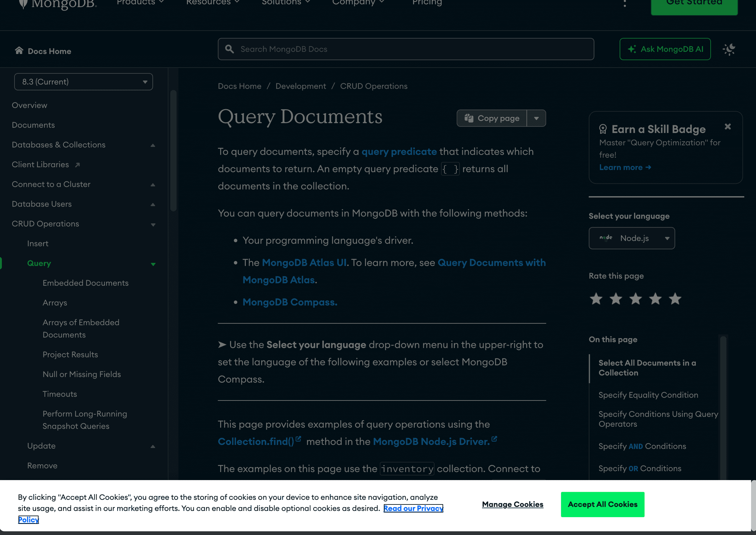The image size is (756, 535).
Task: Click CRUD Operations breadcrumb
Action: (374, 86)
